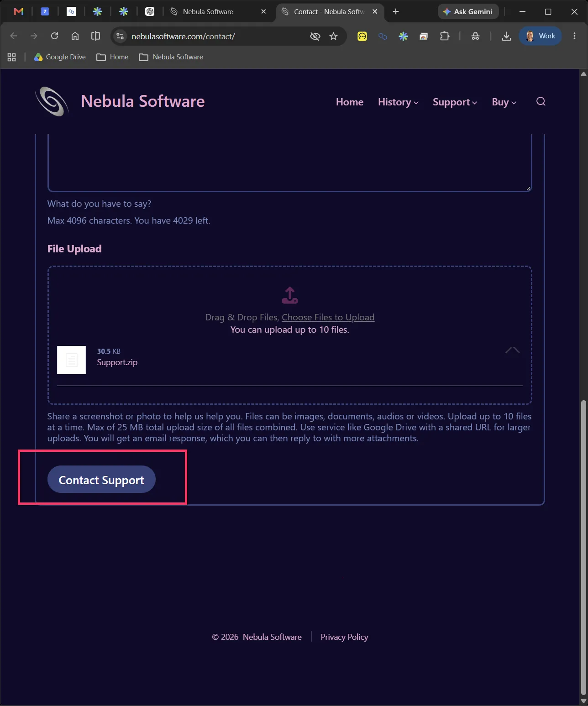
Task: Close the Contact - Nebula Software tab
Action: [x=375, y=11]
